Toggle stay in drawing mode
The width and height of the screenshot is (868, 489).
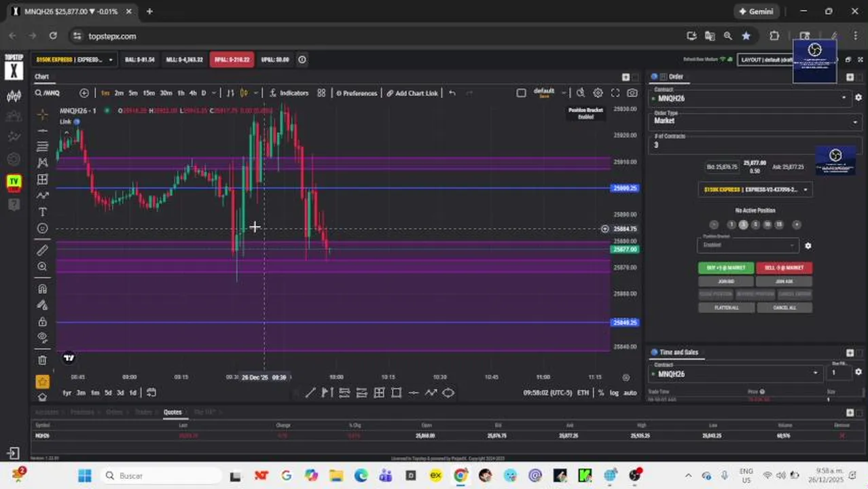pos(42,305)
